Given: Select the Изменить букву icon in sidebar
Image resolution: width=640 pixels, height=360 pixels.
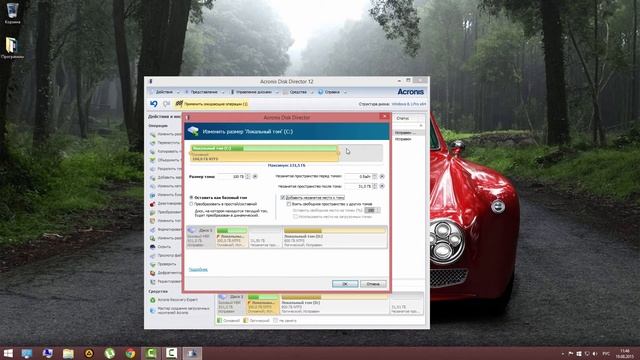Looking at the screenshot, I should pyautogui.click(x=153, y=195).
